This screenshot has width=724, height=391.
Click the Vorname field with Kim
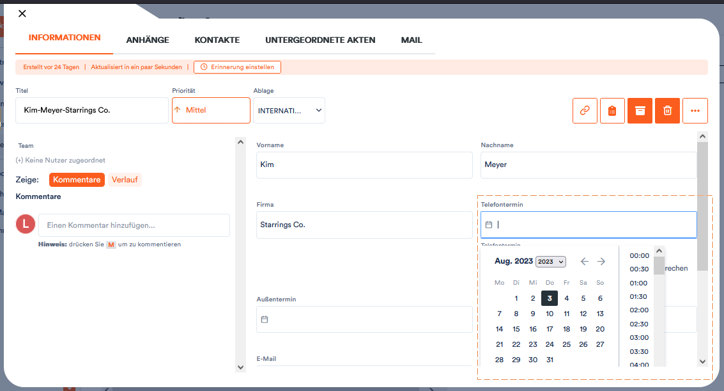click(364, 165)
